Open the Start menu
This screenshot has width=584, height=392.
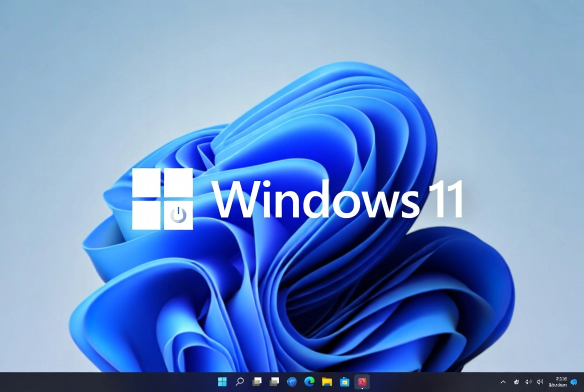coord(221,381)
